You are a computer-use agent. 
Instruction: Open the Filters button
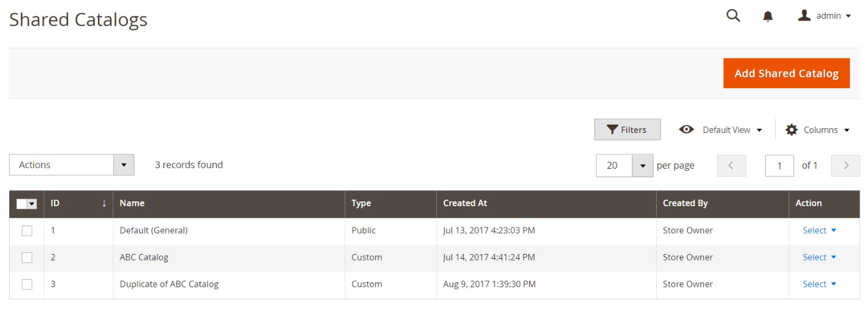coord(627,129)
